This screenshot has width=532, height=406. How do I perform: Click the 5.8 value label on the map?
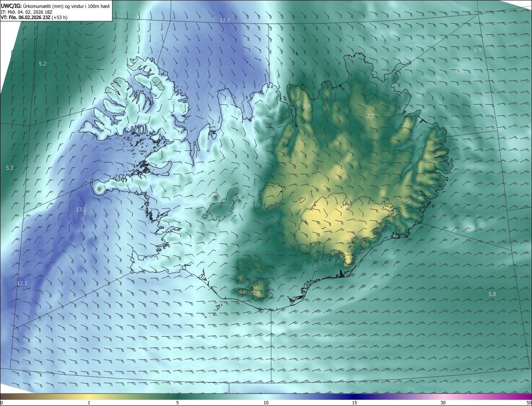[x=492, y=294]
